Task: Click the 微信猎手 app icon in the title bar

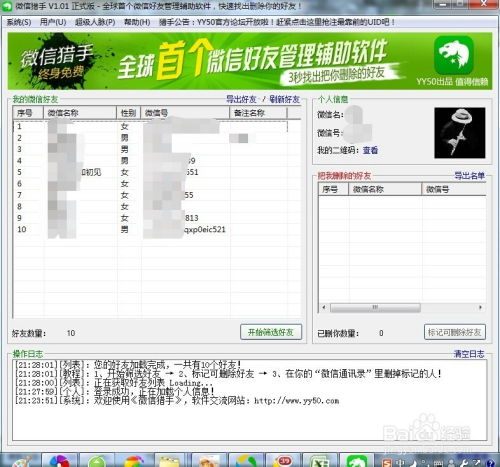Action: (7, 6)
